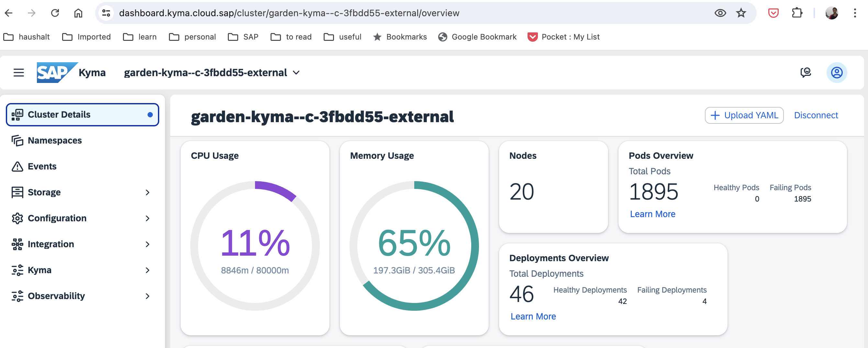Screen dimensions: 868x348
Task: Open the user profile icon in header
Action: coord(837,73)
